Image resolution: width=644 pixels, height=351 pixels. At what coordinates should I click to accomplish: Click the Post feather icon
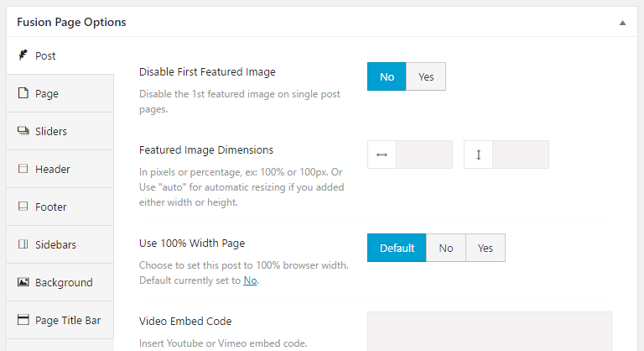pos(23,55)
